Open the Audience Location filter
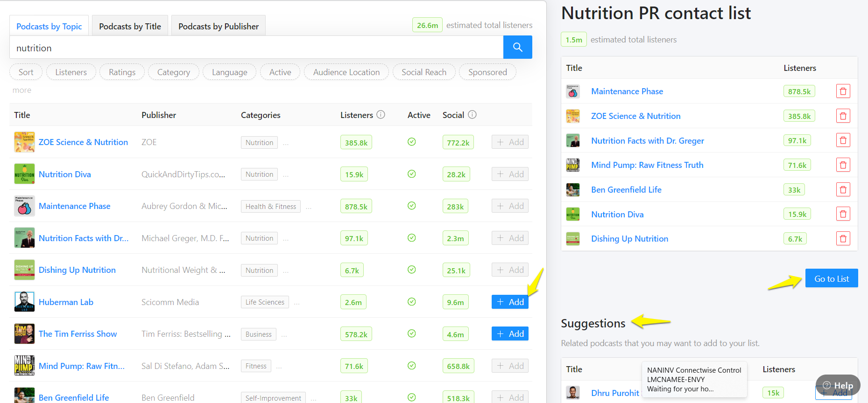Image resolution: width=868 pixels, height=403 pixels. 346,72
